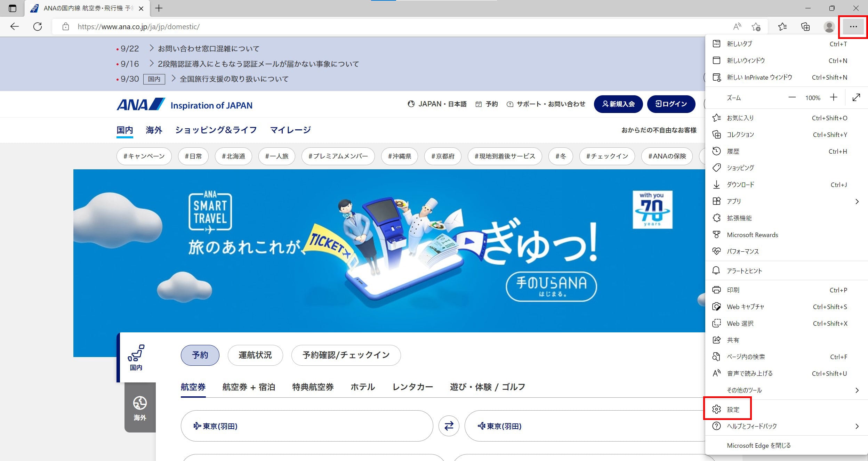The width and height of the screenshot is (868, 461).
Task: Zoom in with the plus button
Action: pyautogui.click(x=834, y=98)
